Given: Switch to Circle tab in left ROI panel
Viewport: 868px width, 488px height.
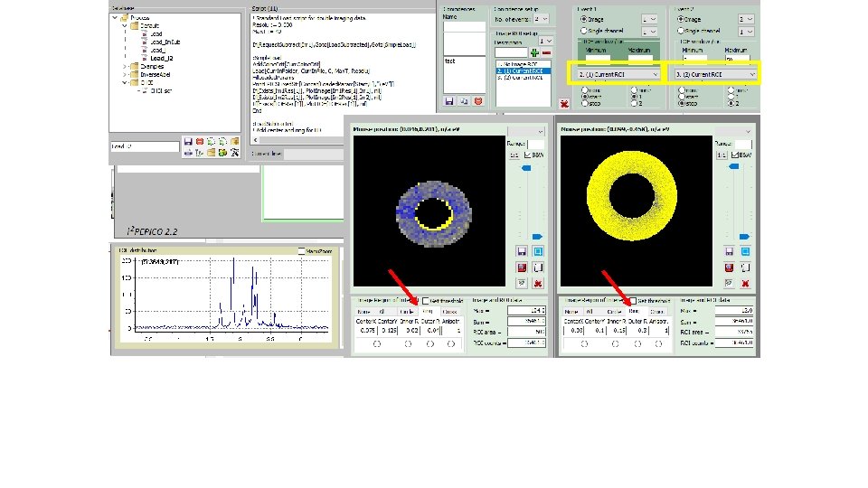Looking at the screenshot, I should [407, 312].
